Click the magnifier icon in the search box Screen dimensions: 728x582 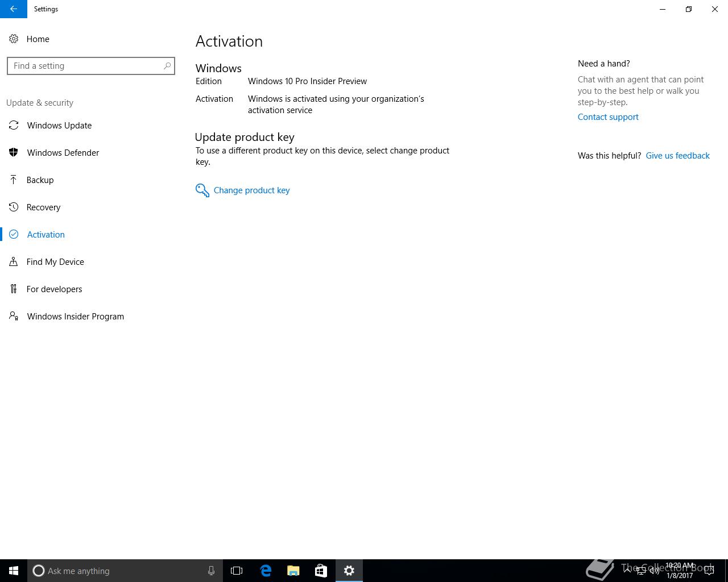click(x=167, y=66)
